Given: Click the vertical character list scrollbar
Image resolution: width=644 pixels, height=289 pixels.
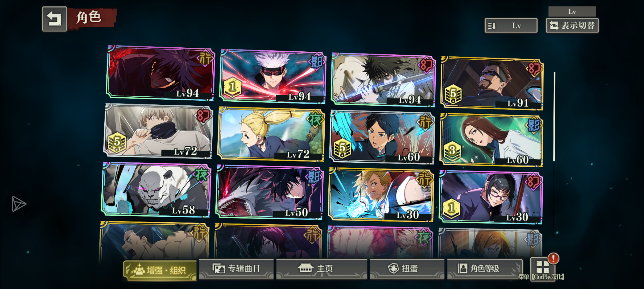Looking at the screenshot, I should [x=554, y=116].
